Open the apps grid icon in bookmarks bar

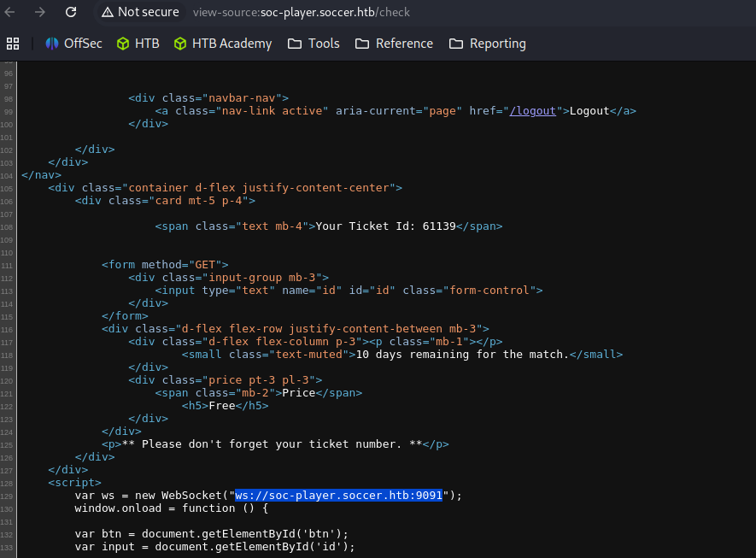click(13, 44)
